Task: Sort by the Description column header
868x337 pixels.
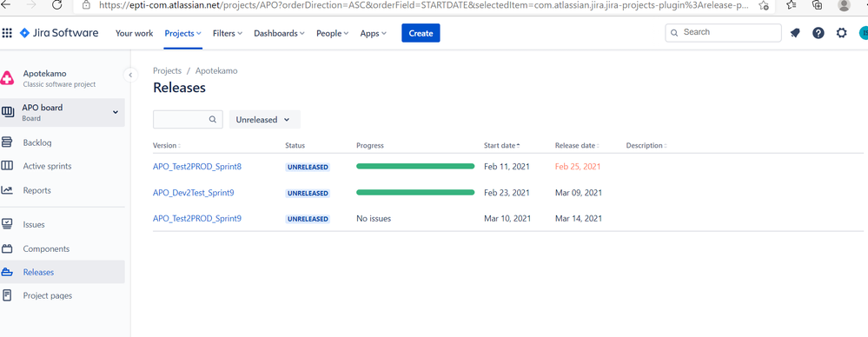Action: pos(646,146)
